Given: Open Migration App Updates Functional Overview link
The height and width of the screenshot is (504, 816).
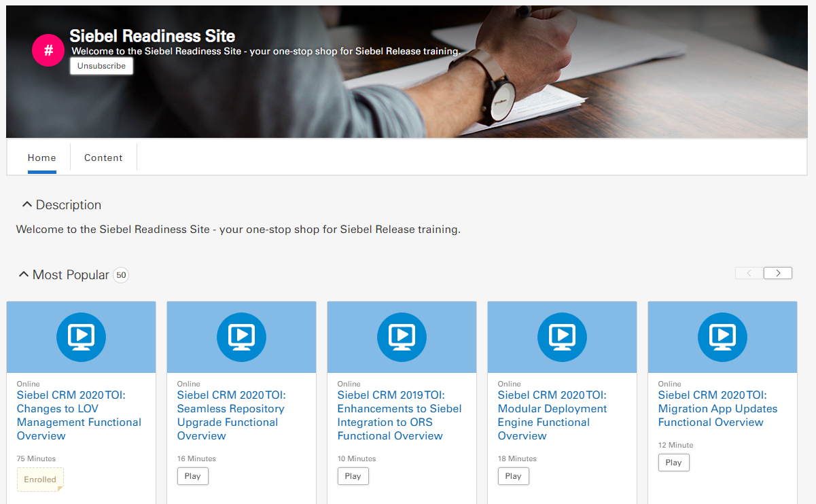Looking at the screenshot, I should [x=717, y=408].
